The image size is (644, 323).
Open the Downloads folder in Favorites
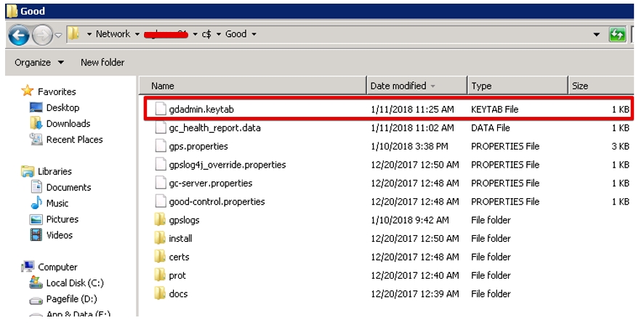tap(68, 123)
